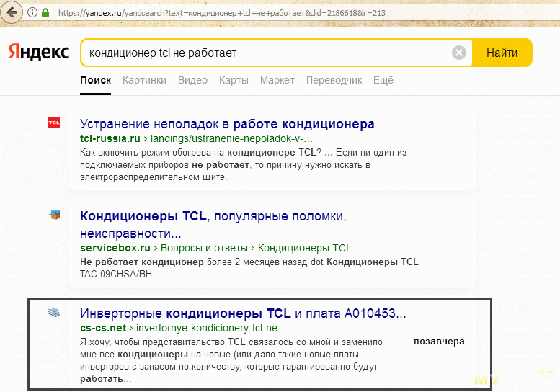Open result 'Кондиционеры TCL, популярные поломки'
560x392 pixels.
(213, 225)
